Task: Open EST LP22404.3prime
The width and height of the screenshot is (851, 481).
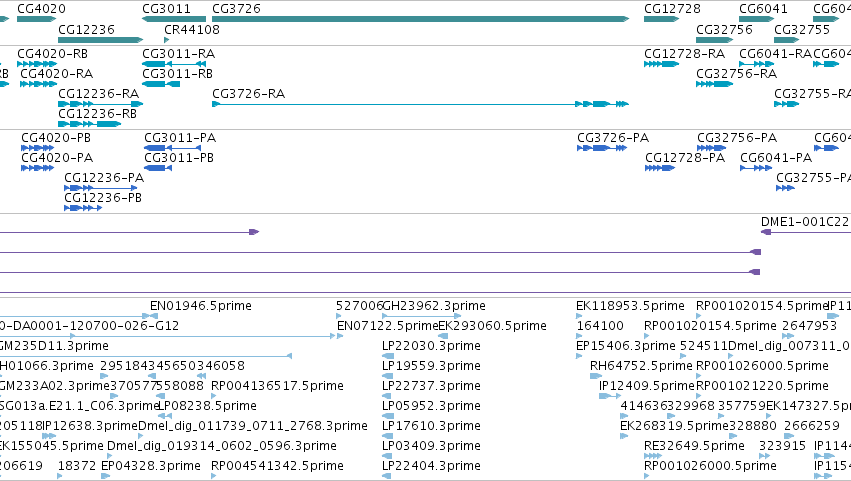Action: 387,477
